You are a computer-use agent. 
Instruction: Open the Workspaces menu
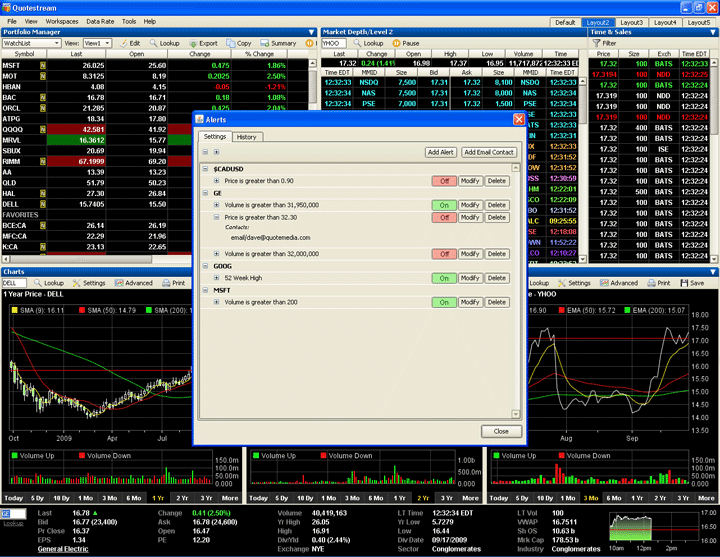click(62, 20)
